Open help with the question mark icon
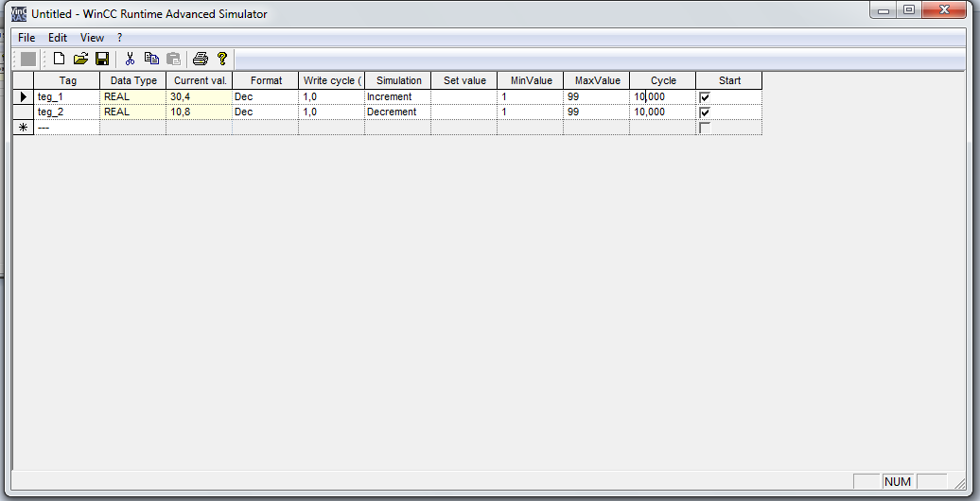The image size is (980, 501). [x=222, y=59]
